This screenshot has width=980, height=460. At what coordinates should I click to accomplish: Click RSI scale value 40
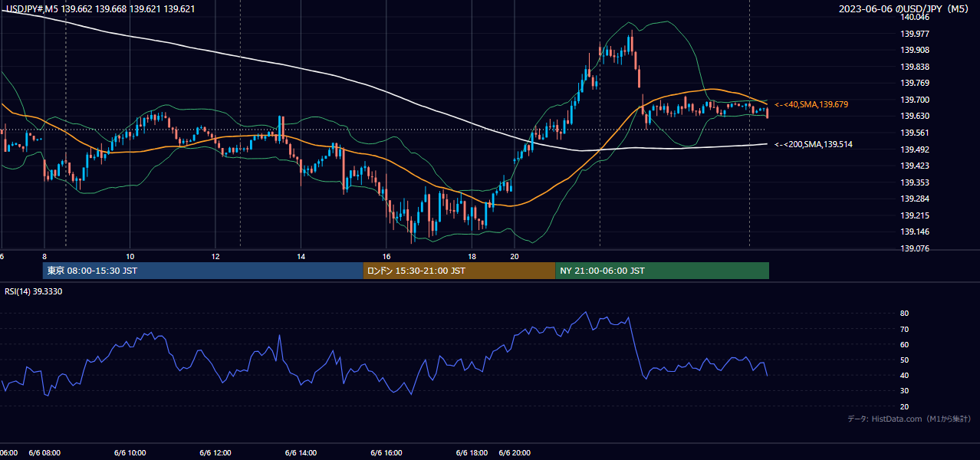click(x=904, y=375)
